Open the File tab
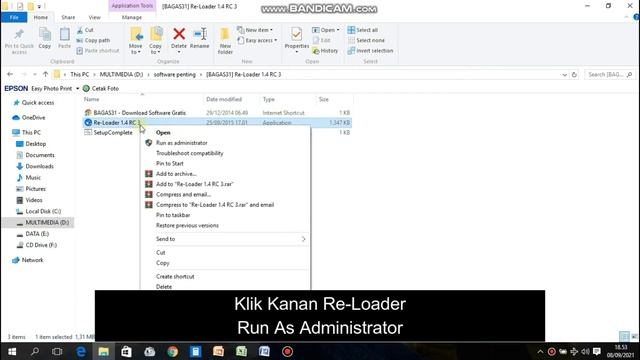 [14, 17]
